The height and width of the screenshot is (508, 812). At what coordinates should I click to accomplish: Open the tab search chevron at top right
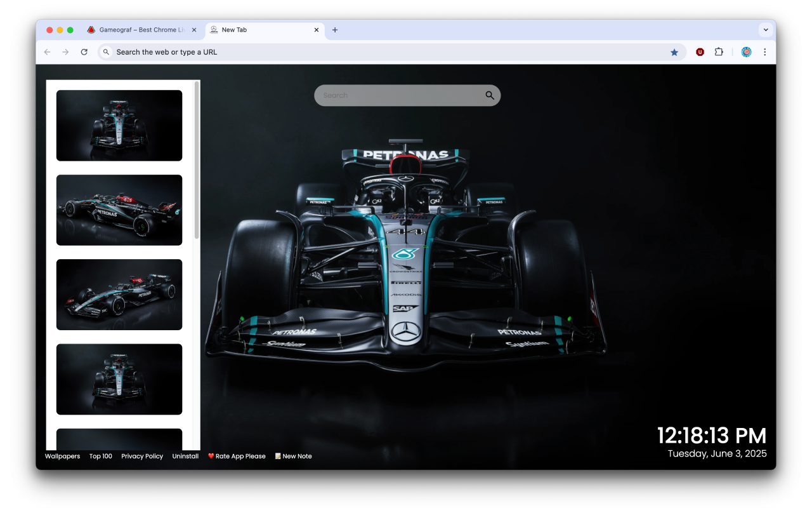[766, 29]
